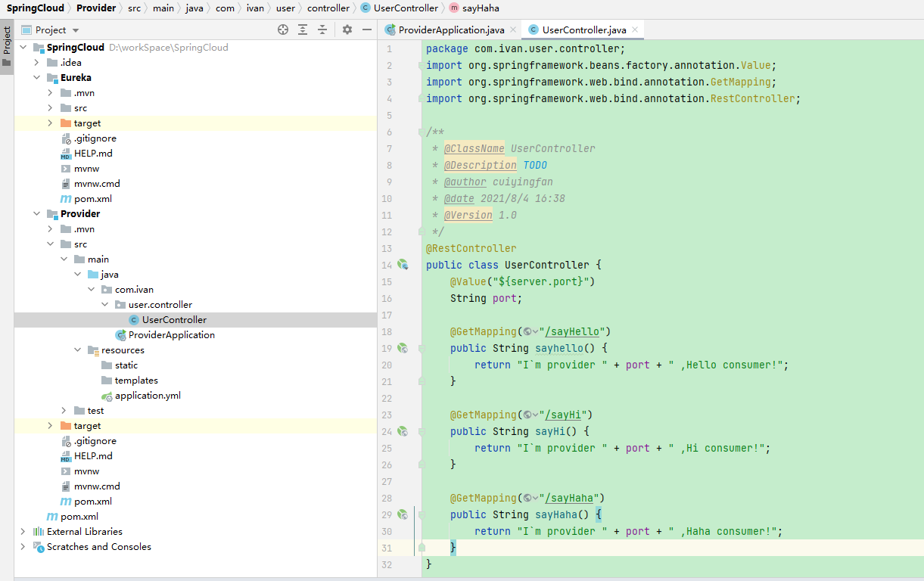Click line number 13 in the gutter
This screenshot has width=924, height=581.
(x=387, y=248)
